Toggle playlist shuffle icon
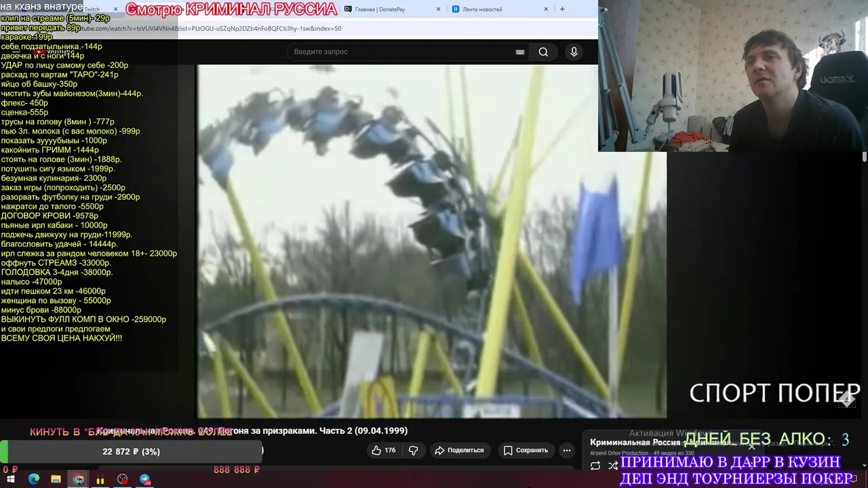This screenshot has height=488, width=868. (613, 466)
